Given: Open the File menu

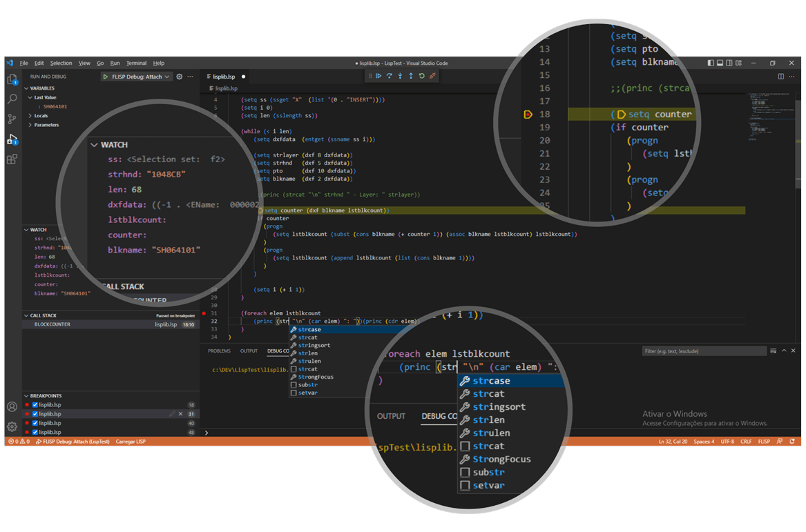Looking at the screenshot, I should [23, 63].
